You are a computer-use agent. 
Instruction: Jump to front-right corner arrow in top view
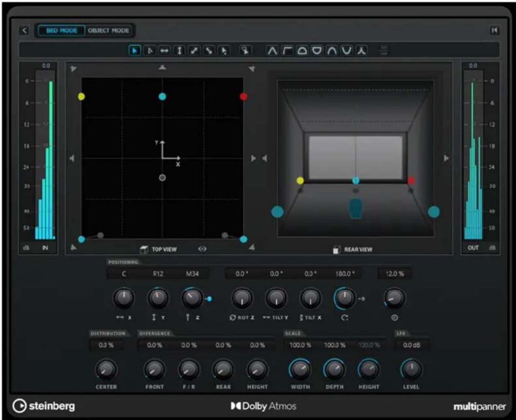(252, 68)
